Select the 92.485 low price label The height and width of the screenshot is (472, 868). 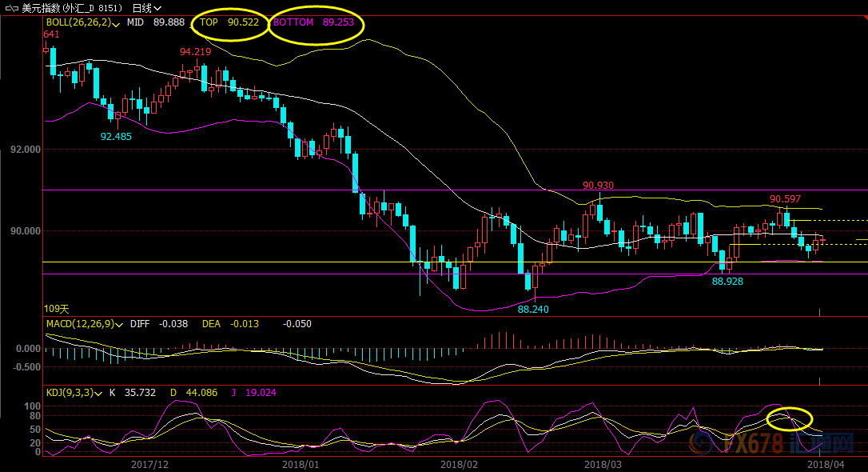[x=116, y=137]
